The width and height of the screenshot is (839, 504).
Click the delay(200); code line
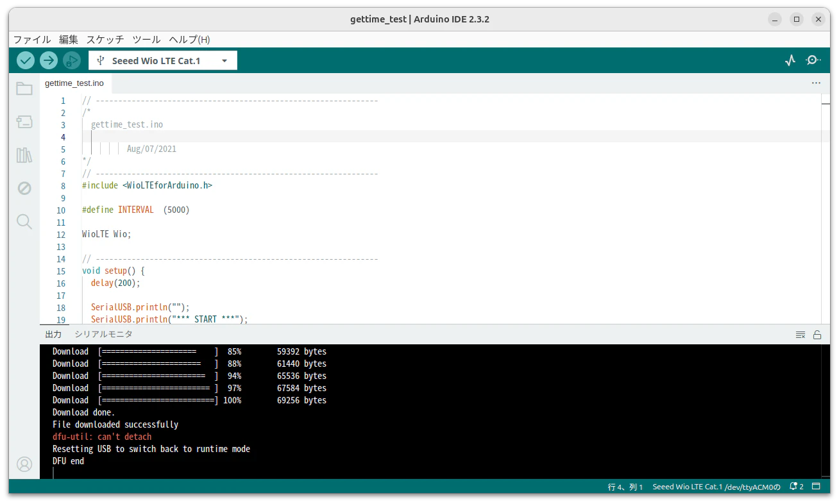click(x=115, y=283)
